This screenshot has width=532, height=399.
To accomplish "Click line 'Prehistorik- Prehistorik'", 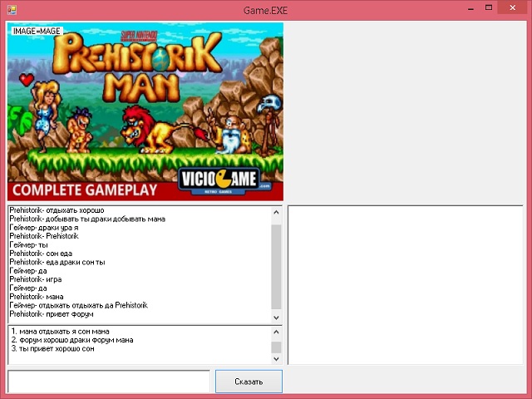I will pos(44,236).
